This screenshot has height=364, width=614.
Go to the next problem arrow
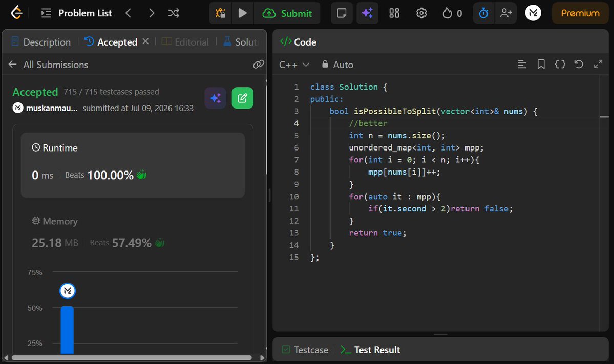152,13
